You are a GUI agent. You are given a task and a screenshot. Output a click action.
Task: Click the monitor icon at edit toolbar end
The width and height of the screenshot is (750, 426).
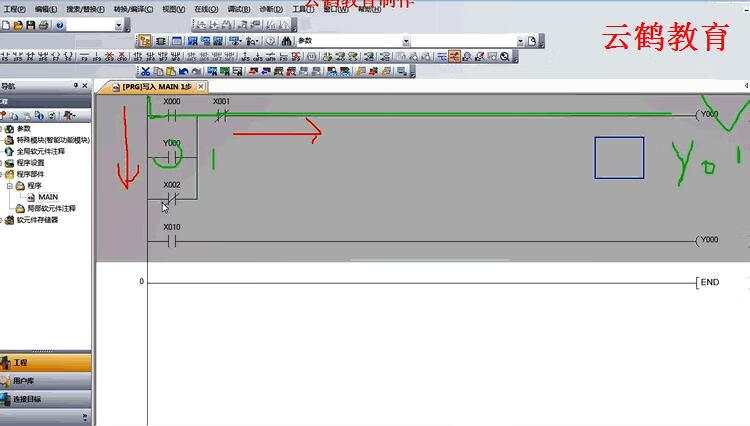[402, 72]
